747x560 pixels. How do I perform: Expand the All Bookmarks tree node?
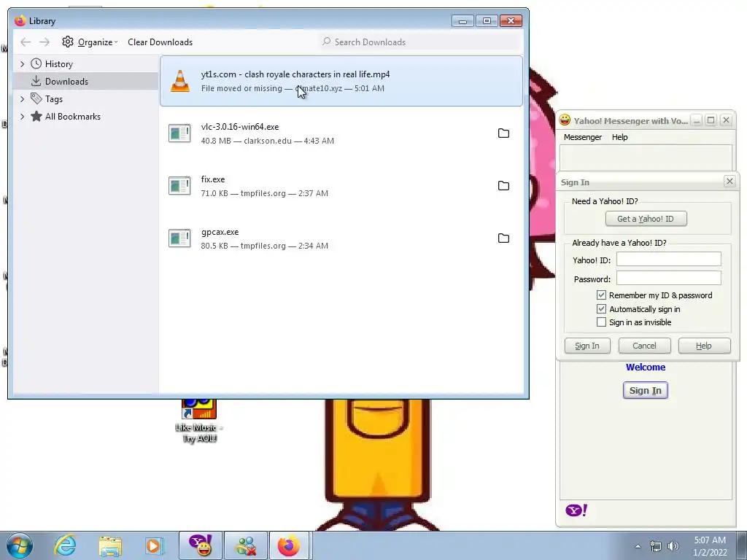pyautogui.click(x=22, y=117)
